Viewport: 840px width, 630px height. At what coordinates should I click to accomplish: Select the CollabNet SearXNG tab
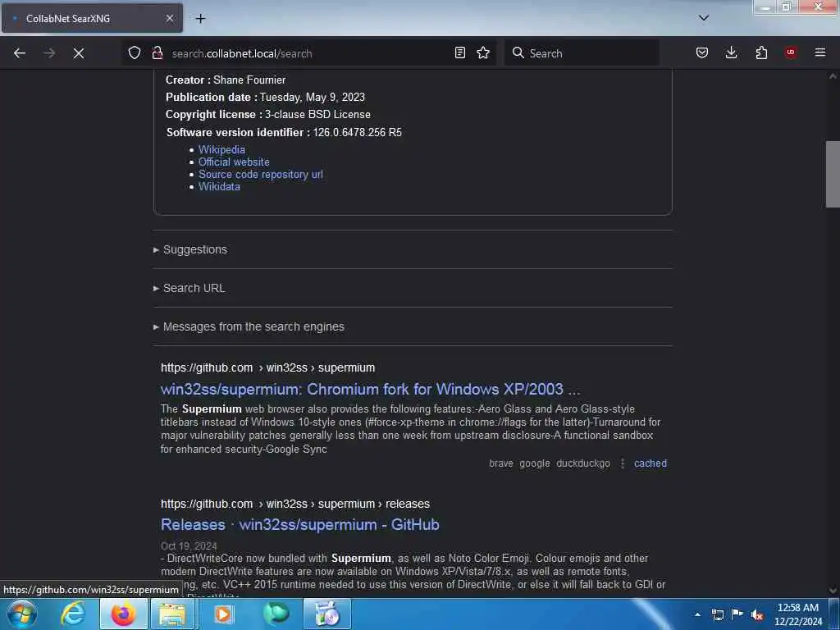tap(92, 18)
